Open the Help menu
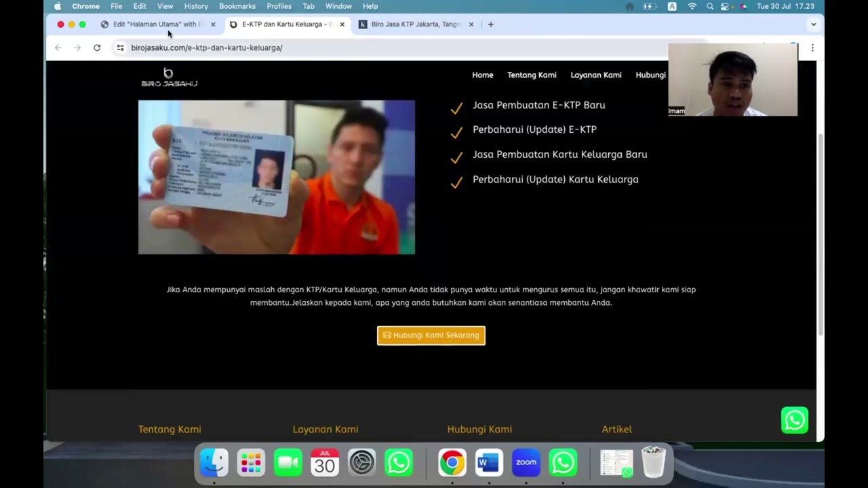The height and width of the screenshot is (488, 868). [x=370, y=6]
